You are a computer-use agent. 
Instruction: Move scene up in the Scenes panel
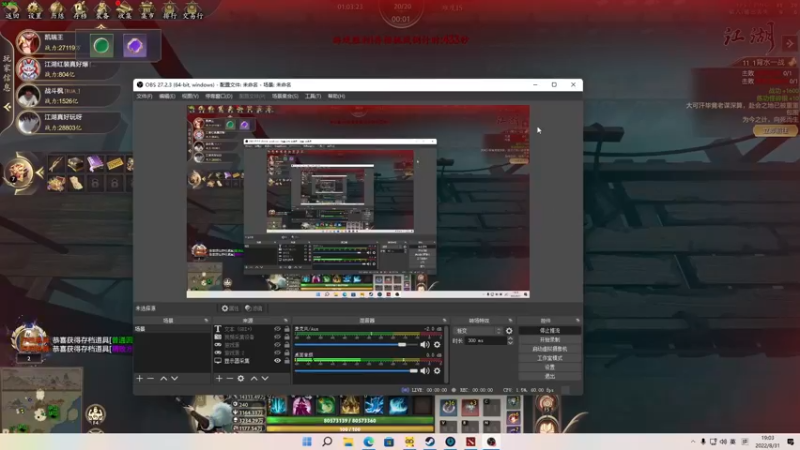pyautogui.click(x=163, y=379)
